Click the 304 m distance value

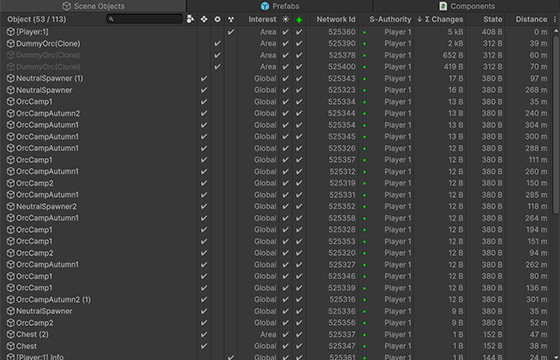click(x=536, y=125)
